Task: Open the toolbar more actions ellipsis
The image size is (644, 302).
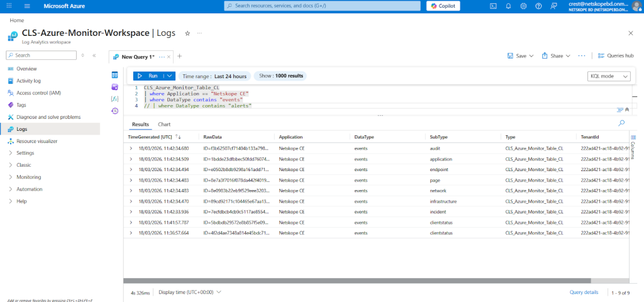Action: point(582,55)
